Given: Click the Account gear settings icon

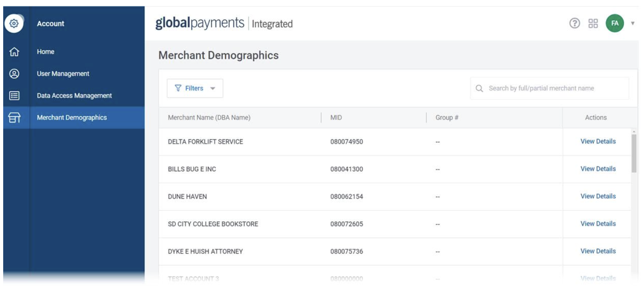Looking at the screenshot, I should [14, 23].
